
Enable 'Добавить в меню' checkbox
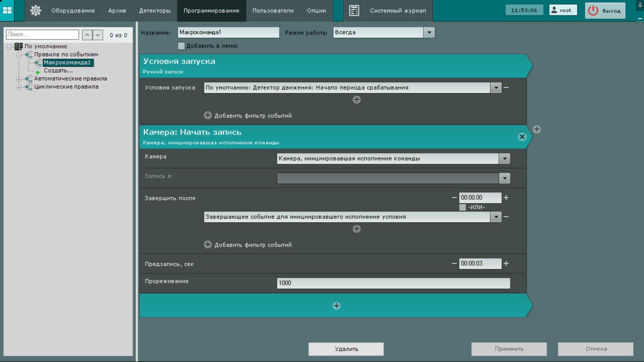tap(181, 46)
